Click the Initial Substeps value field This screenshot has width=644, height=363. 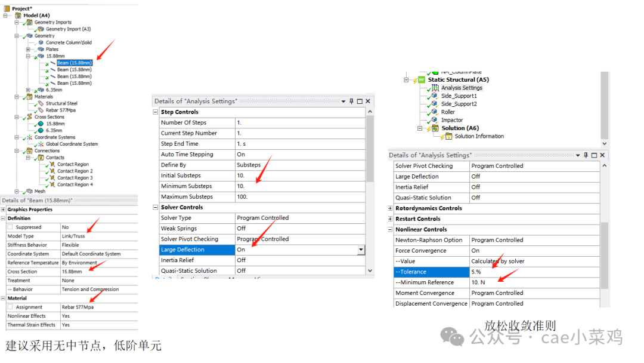click(x=300, y=176)
